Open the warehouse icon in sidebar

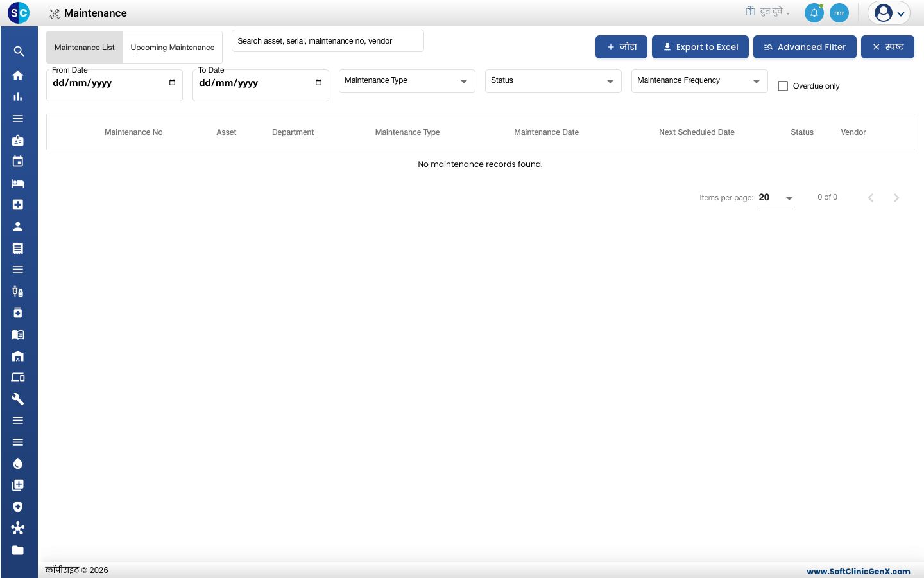(18, 356)
